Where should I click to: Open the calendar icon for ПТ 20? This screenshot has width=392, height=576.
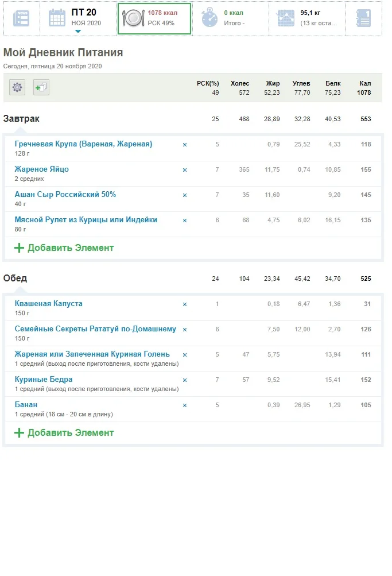click(x=57, y=18)
